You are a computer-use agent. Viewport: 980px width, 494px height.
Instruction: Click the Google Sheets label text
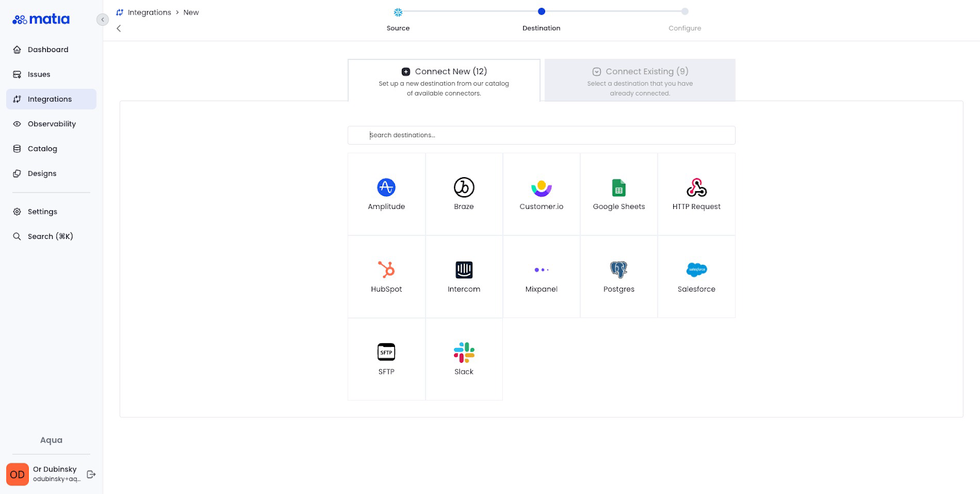[619, 207]
